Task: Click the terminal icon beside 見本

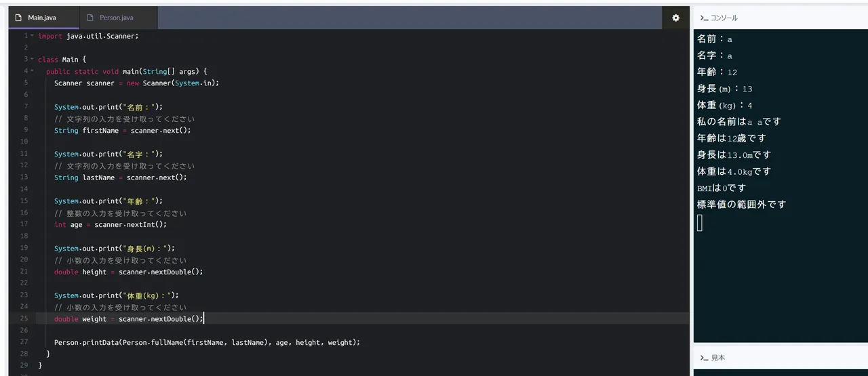Action: [704, 358]
